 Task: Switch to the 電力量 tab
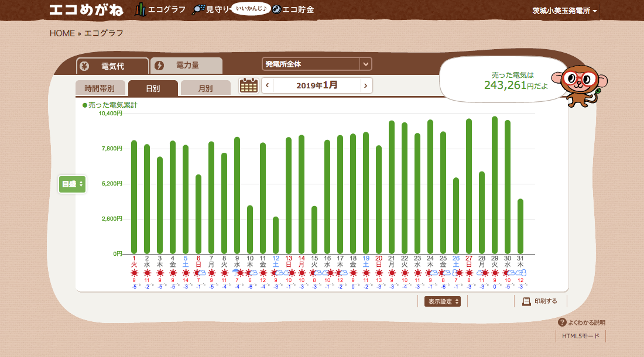coord(186,65)
